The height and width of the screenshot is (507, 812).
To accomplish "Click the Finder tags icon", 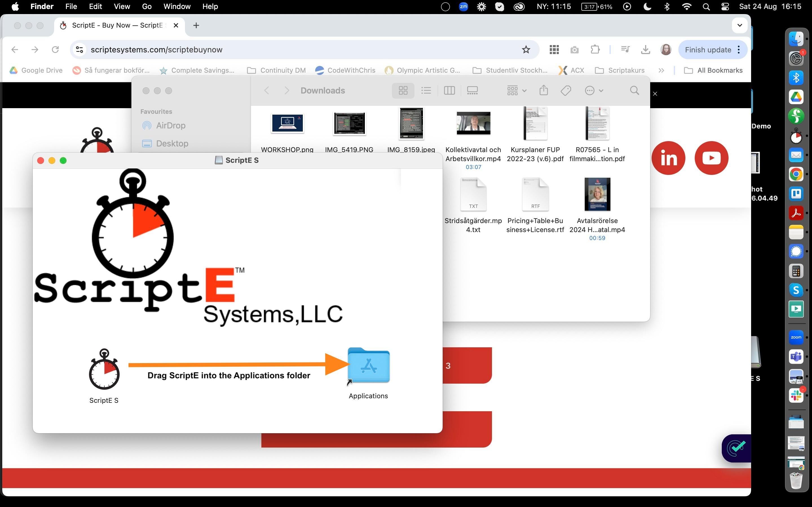I will click(566, 90).
